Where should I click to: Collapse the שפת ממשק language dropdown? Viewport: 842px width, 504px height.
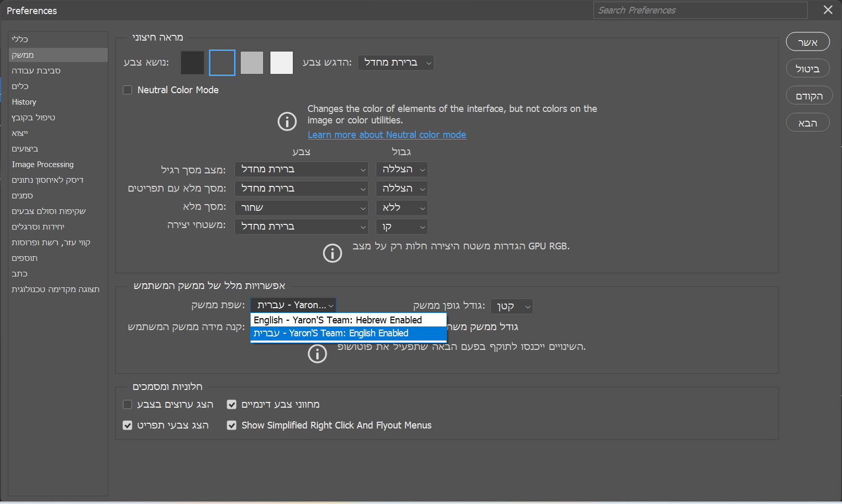pyautogui.click(x=293, y=305)
